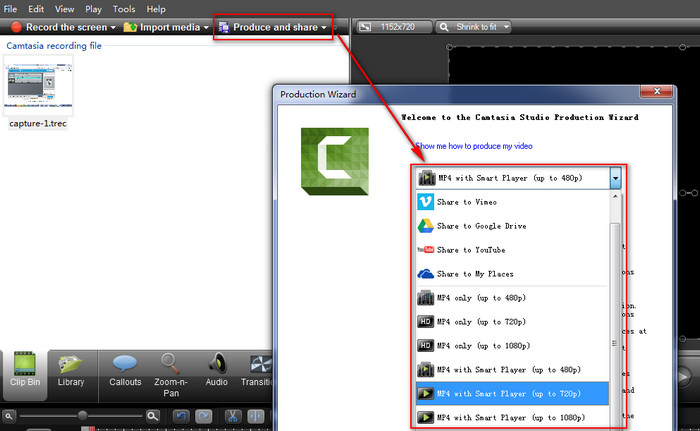Screen dimensions: 700x431
Task: Open the 1152x720 editing dimensions button
Action: (394, 27)
